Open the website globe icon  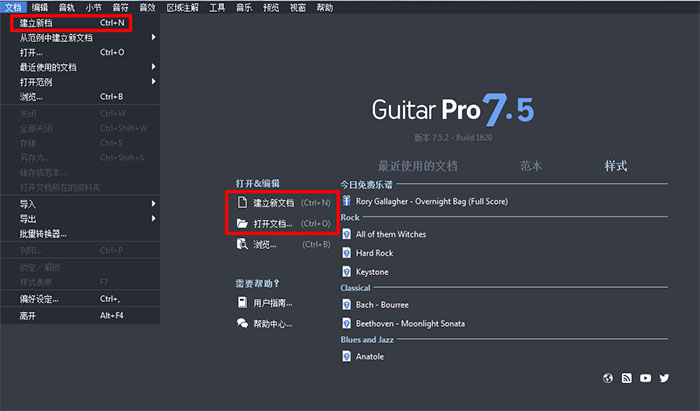(607, 378)
